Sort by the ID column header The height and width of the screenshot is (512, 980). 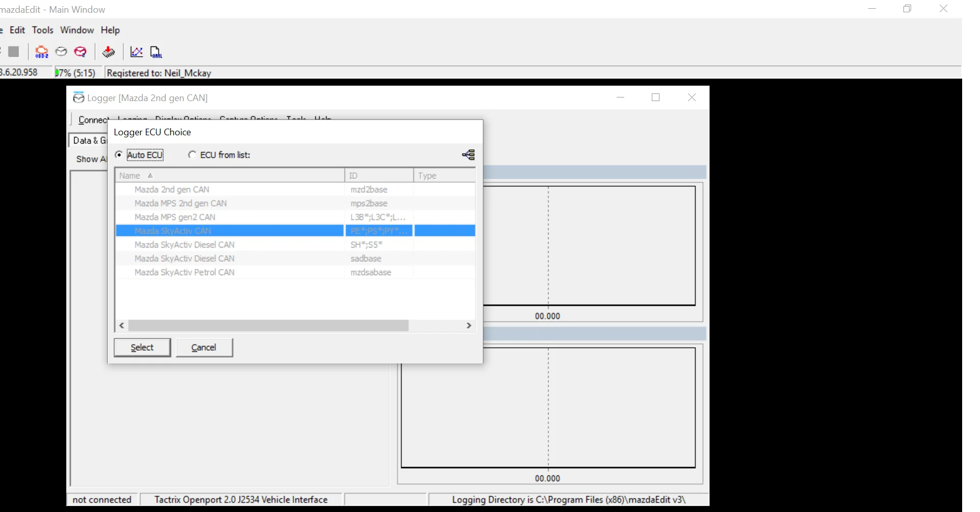click(x=379, y=175)
